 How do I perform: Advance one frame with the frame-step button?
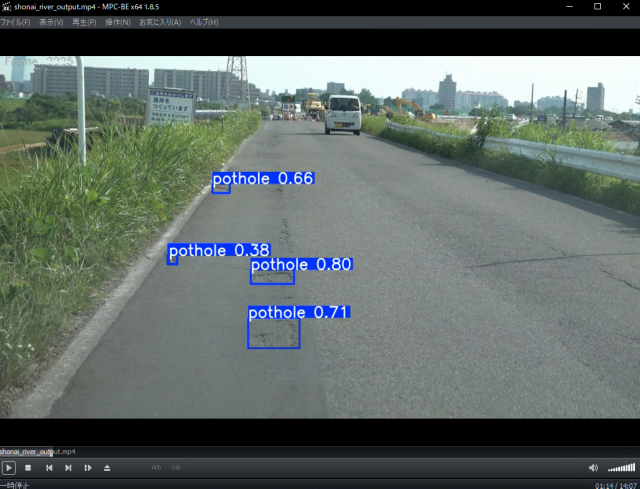[88, 468]
